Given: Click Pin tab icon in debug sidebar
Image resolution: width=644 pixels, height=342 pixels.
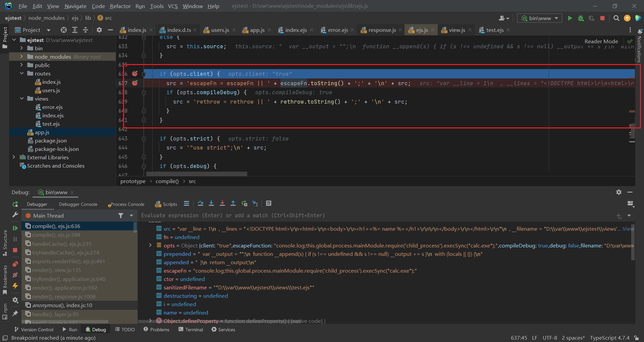Looking at the screenshot, I should tap(15, 313).
